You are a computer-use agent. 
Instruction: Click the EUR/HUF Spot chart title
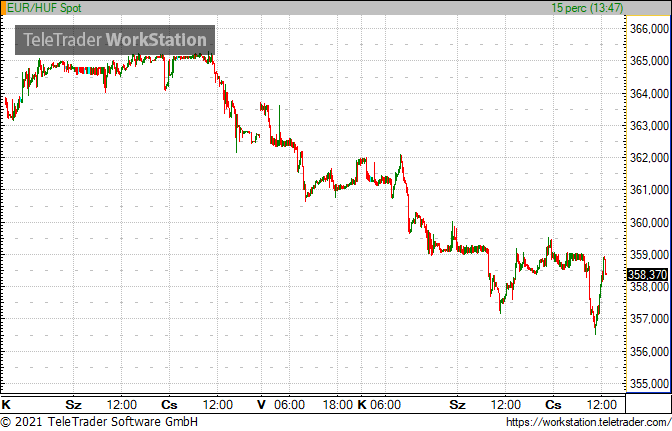pos(44,8)
